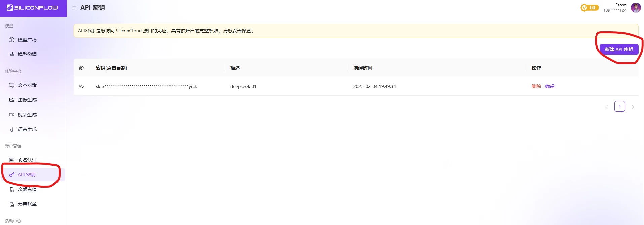Open the 模型广场 cube icon
This screenshot has width=644, height=225.
[x=12, y=40]
